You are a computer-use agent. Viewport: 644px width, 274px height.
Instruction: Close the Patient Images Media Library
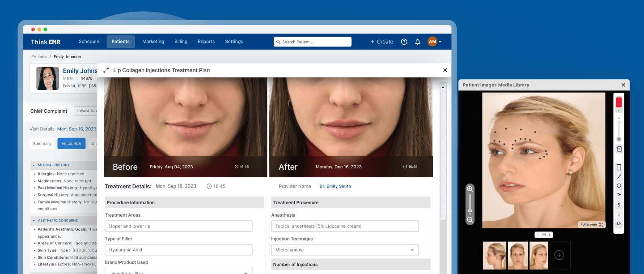623,85
